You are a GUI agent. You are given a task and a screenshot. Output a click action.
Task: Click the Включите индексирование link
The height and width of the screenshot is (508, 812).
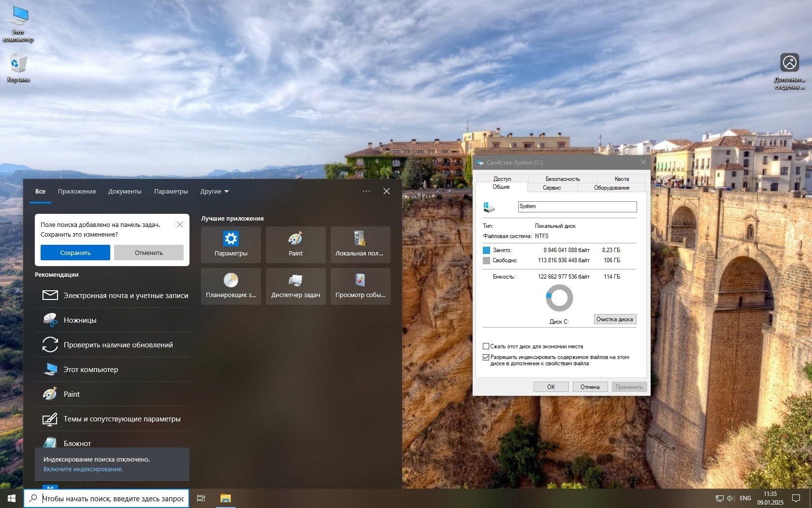[83, 469]
